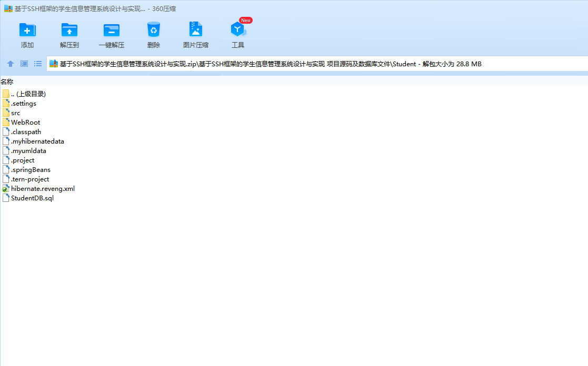
Task: Select the .myumldata file
Action: (24, 150)
